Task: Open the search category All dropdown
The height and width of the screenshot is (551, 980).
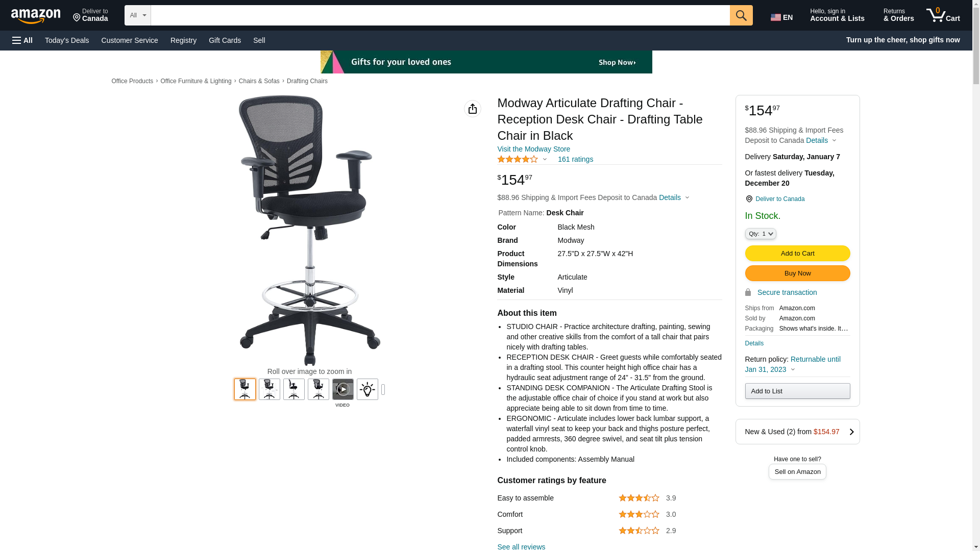Action: (x=137, y=15)
